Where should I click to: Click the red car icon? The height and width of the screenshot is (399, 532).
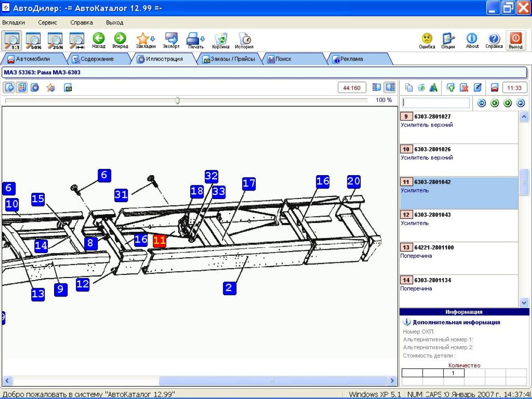point(494,88)
